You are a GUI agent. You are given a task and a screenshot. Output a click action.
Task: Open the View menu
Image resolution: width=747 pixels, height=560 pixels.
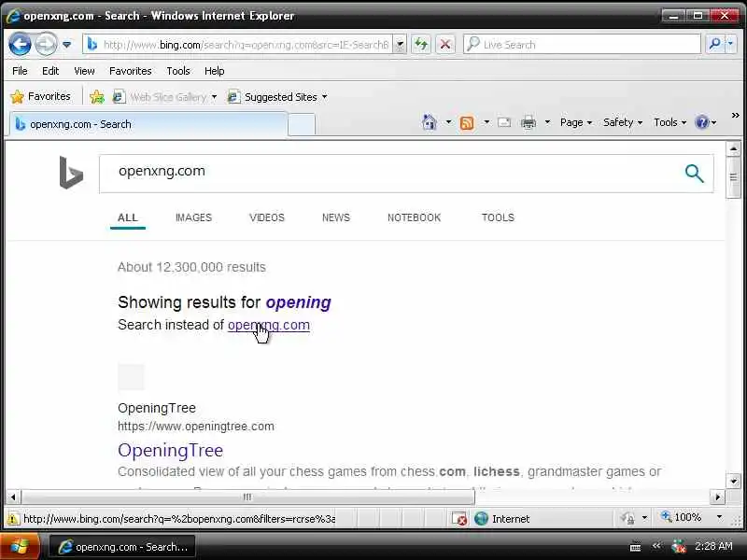coord(84,71)
